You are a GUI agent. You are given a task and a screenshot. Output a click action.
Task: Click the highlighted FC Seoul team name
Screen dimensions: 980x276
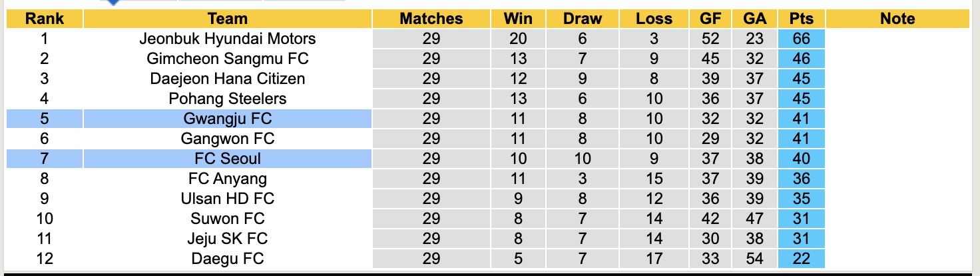tap(227, 159)
